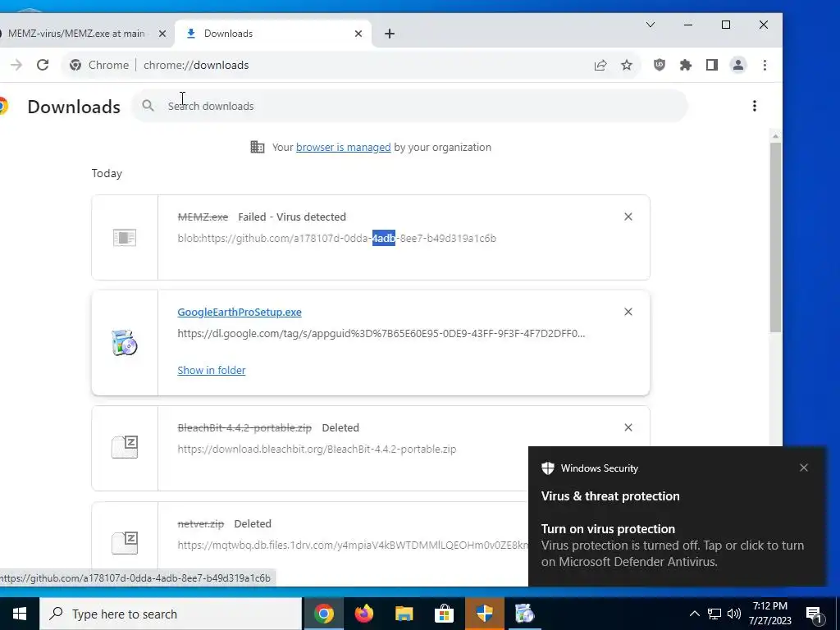Click the GoogleEarthProSetup installer icon

125,343
